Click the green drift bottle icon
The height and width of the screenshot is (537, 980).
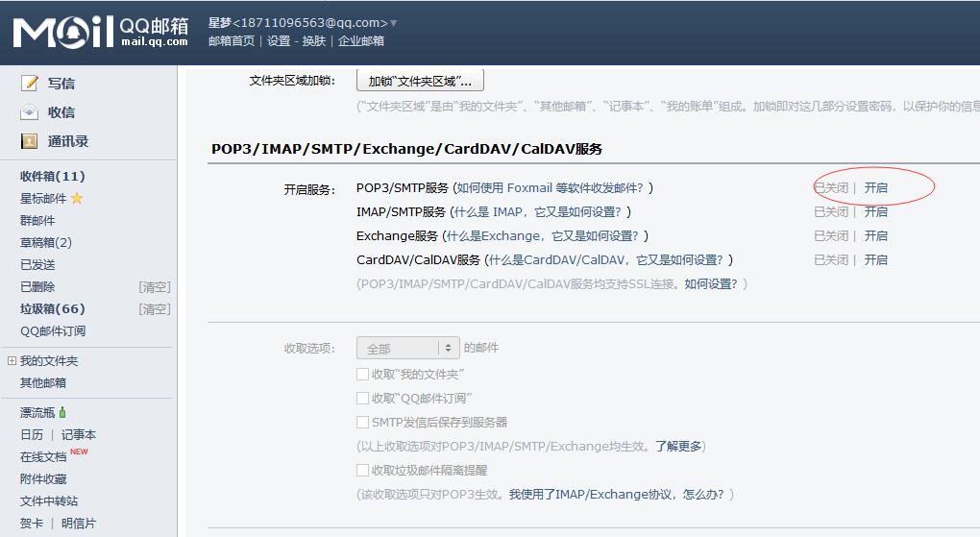click(63, 413)
